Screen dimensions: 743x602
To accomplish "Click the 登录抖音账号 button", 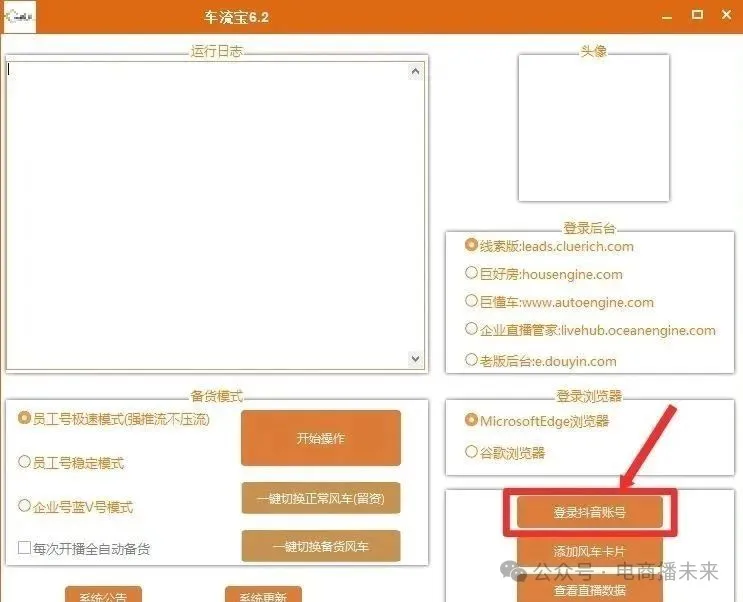I will (x=590, y=512).
